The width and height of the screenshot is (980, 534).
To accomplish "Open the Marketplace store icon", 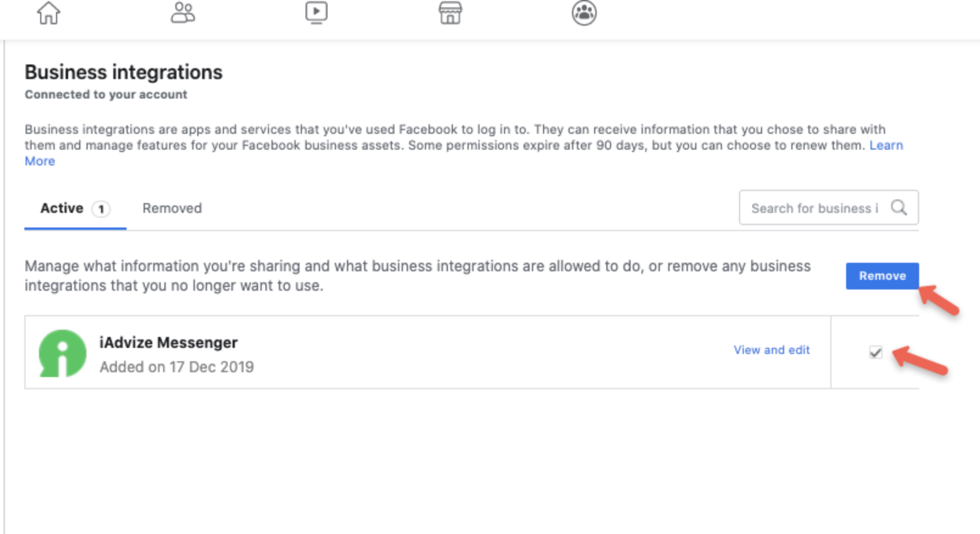I will click(x=450, y=13).
